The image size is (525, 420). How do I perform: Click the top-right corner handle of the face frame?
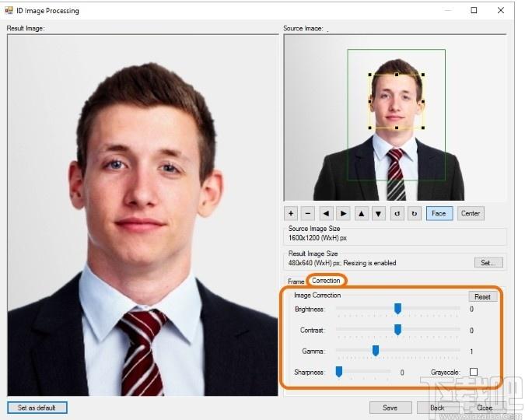[x=423, y=75]
